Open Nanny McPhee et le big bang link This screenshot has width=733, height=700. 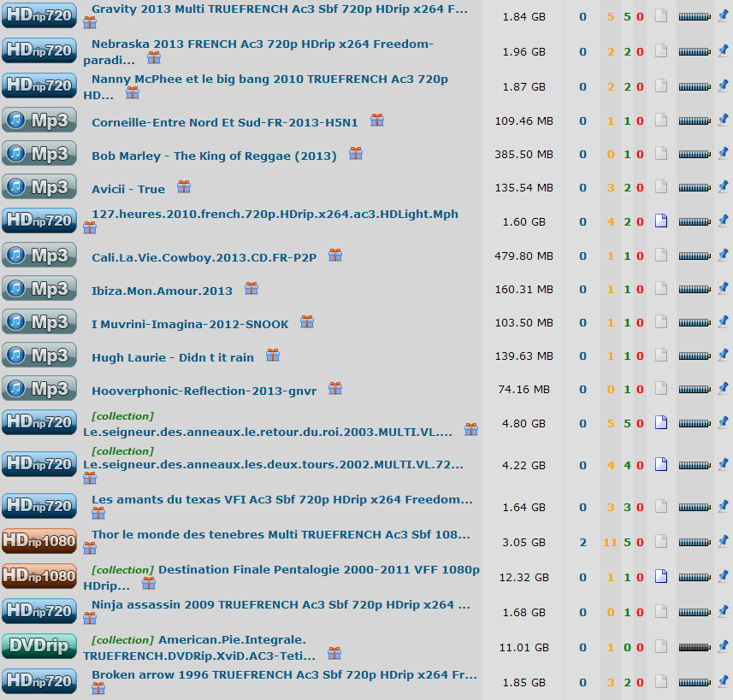(x=265, y=87)
